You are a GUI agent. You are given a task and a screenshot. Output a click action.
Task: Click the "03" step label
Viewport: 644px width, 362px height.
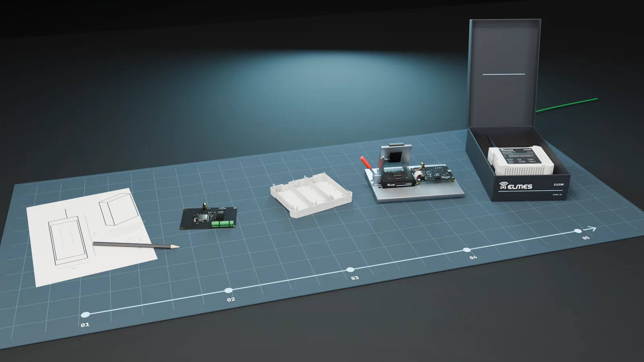[355, 278]
